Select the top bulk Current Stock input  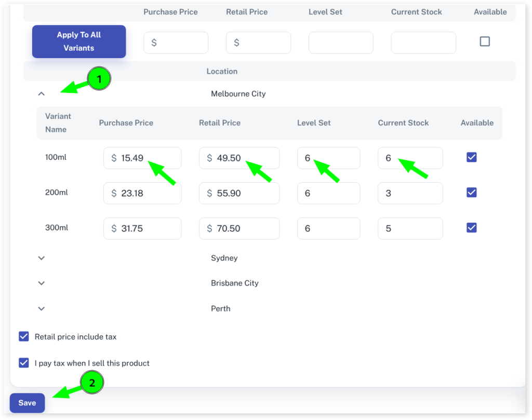click(423, 43)
